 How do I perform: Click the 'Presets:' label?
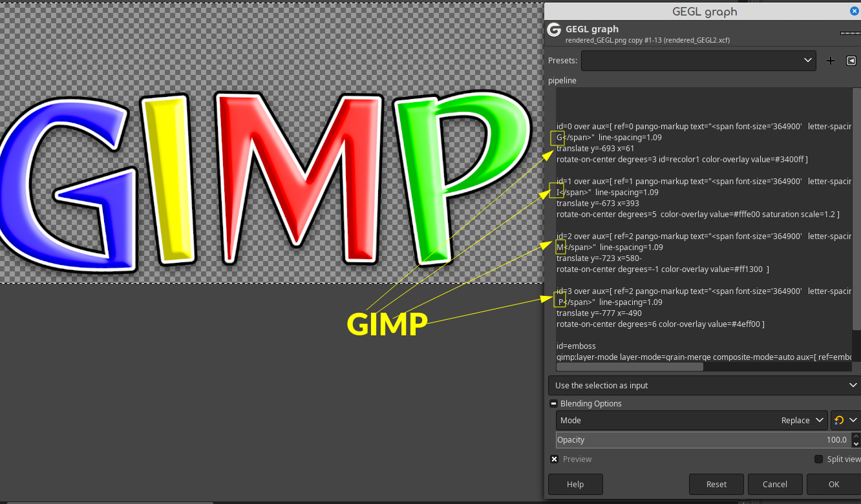click(x=562, y=61)
